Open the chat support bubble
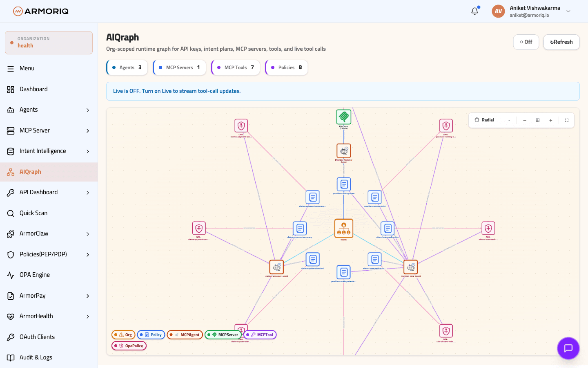 click(x=568, y=348)
